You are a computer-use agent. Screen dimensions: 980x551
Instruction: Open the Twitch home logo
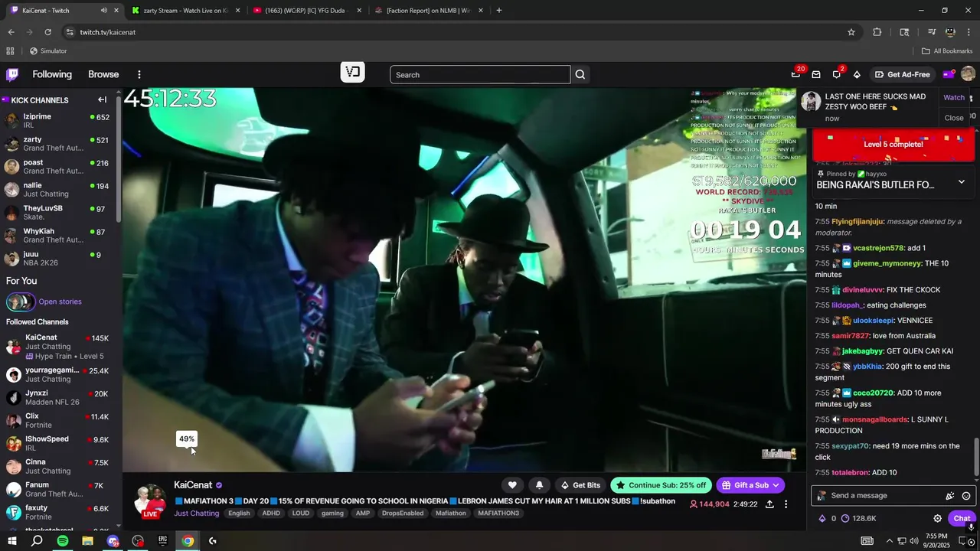tap(12, 74)
